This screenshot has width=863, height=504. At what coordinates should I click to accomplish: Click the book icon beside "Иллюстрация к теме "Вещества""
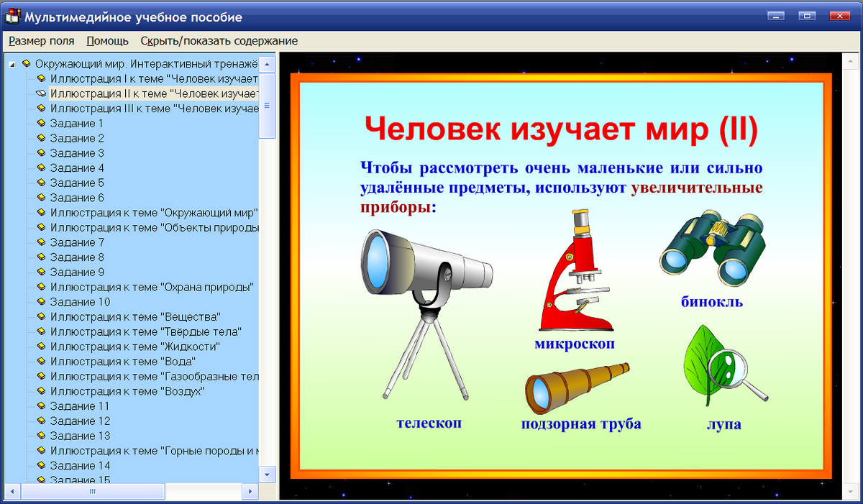[42, 316]
